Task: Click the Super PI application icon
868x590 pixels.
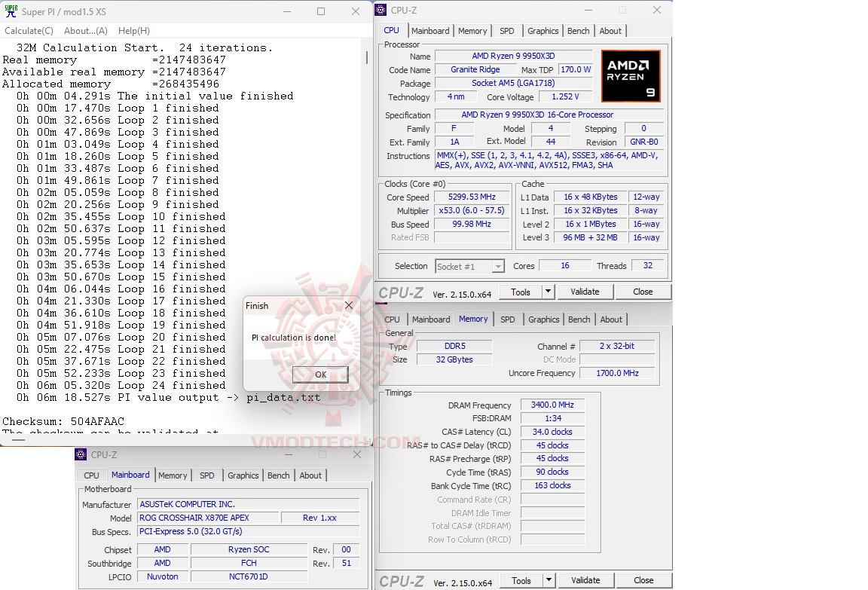Action: click(10, 11)
